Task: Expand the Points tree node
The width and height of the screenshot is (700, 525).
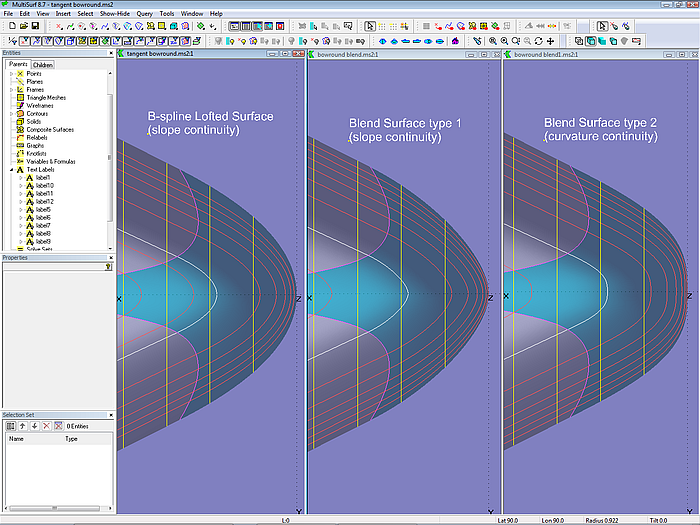Action: point(11,74)
